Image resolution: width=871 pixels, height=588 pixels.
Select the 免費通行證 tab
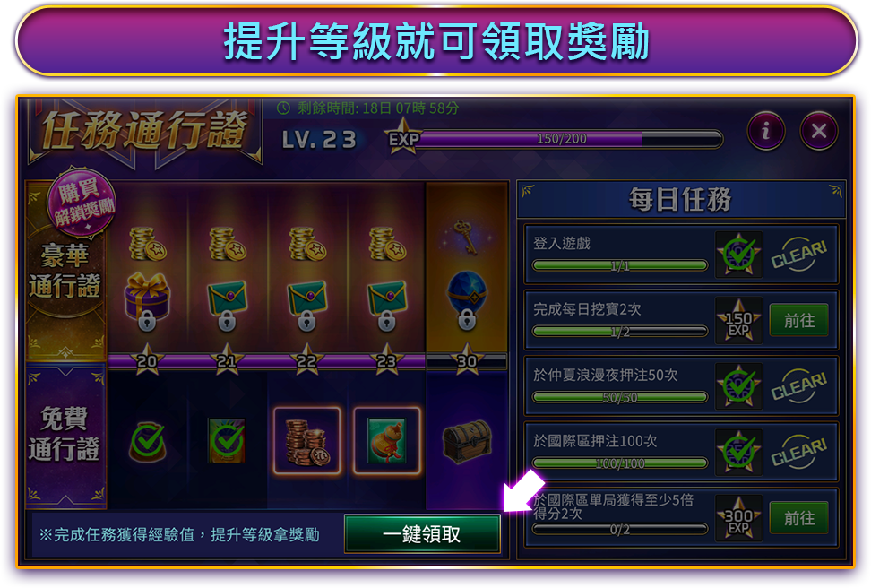pos(65,434)
